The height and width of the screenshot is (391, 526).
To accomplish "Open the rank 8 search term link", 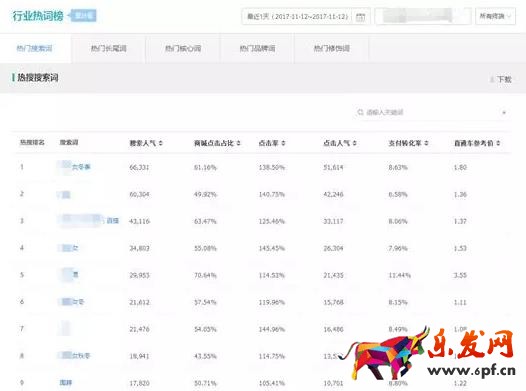I will point(74,355).
